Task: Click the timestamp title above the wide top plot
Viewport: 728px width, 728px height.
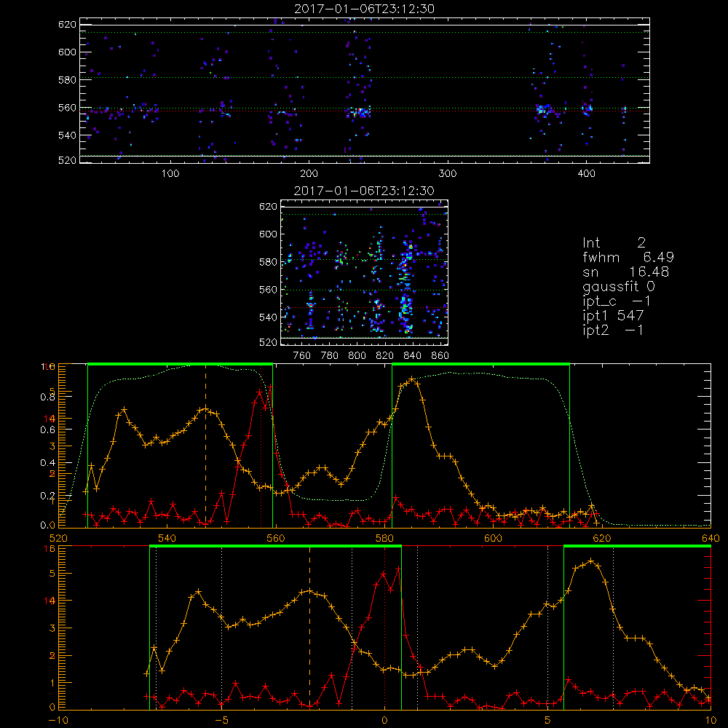Action: [x=364, y=9]
